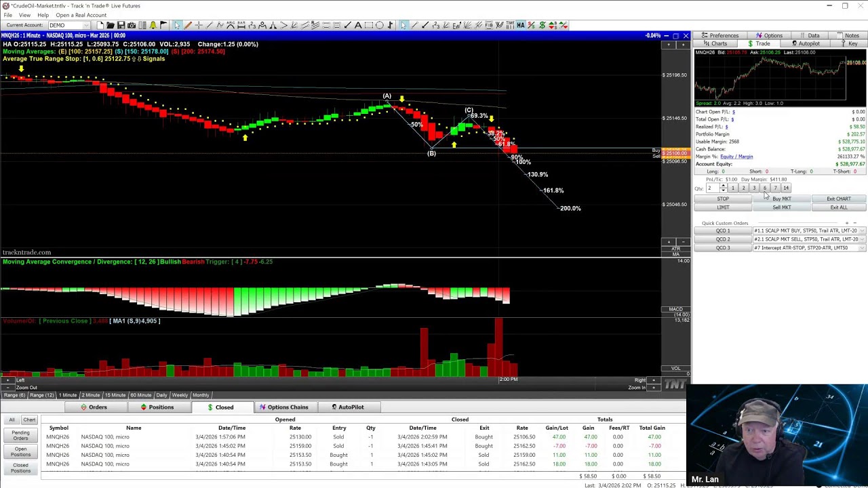Select the ellipse drawing tool
This screenshot has height=488, width=868.
380,25
